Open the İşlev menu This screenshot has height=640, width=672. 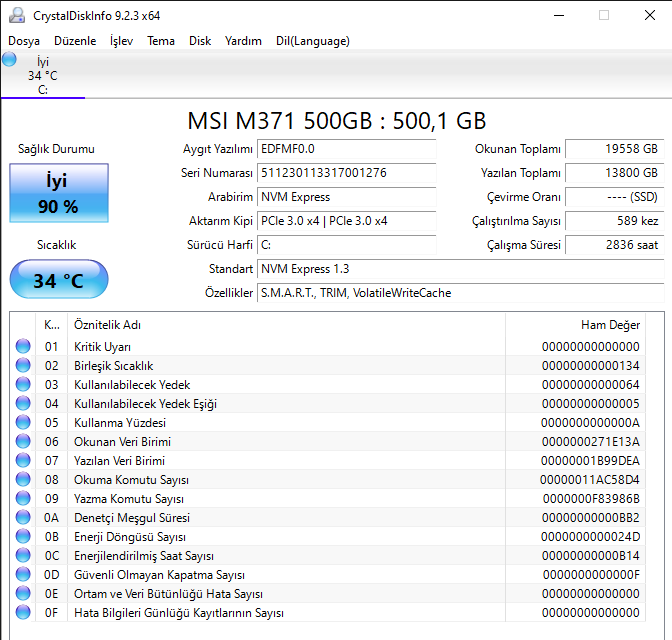(121, 41)
